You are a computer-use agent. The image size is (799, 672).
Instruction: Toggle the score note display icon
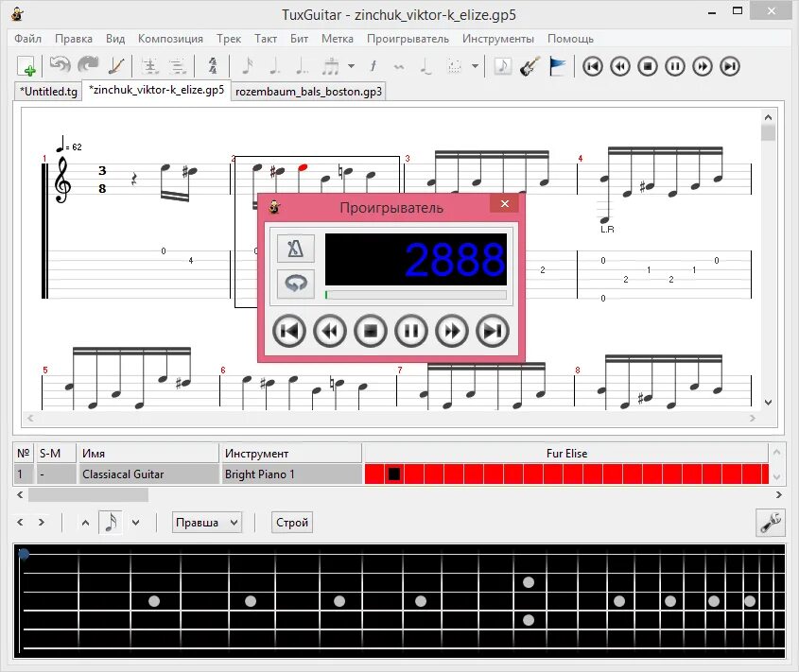point(502,66)
